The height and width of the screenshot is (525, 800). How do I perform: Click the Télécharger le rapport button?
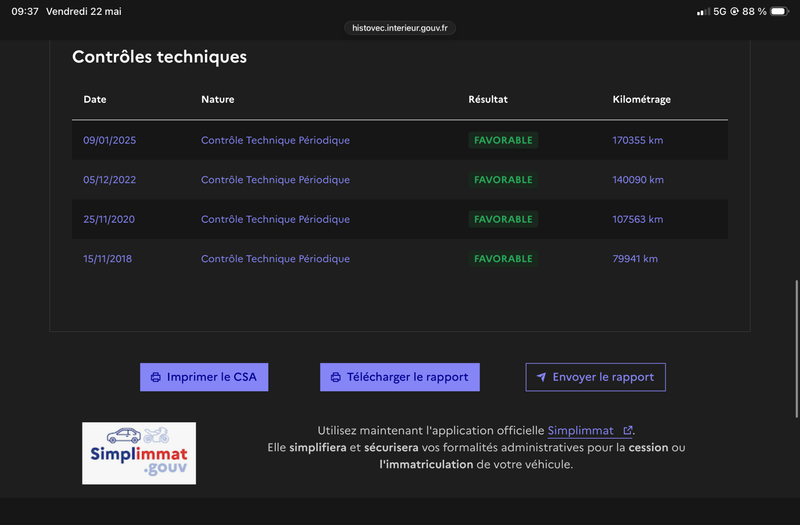pos(400,377)
